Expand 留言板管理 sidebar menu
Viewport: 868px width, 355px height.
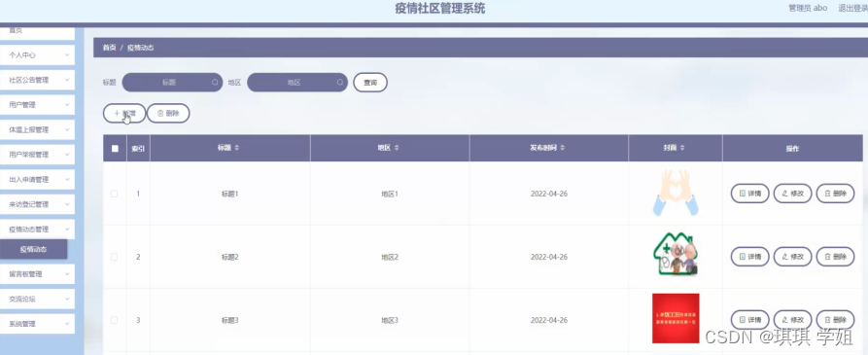[x=37, y=274]
